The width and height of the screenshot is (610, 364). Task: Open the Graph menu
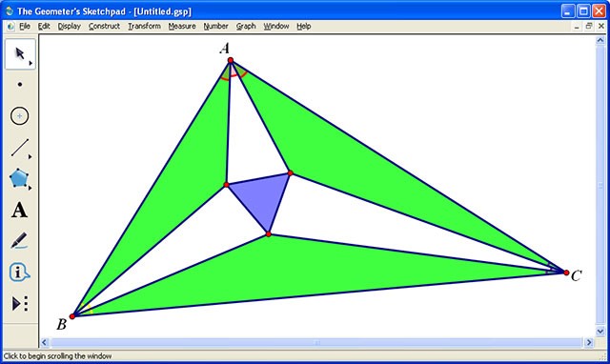pos(246,26)
